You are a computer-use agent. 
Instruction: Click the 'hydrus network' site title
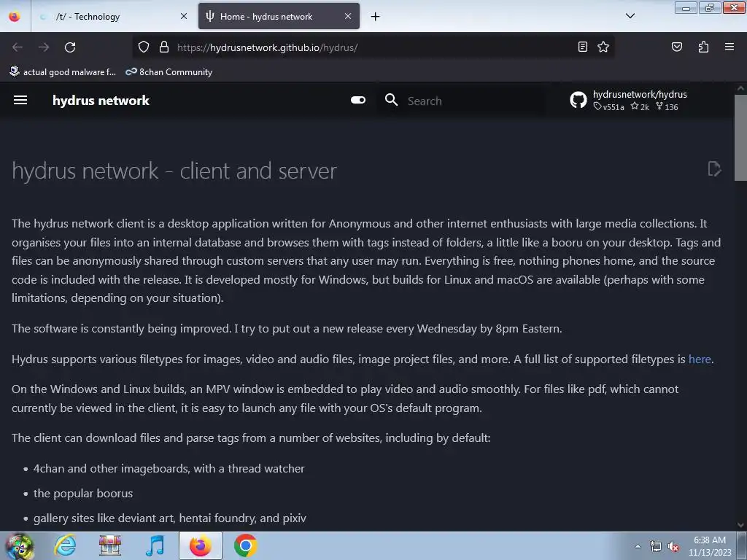101,101
